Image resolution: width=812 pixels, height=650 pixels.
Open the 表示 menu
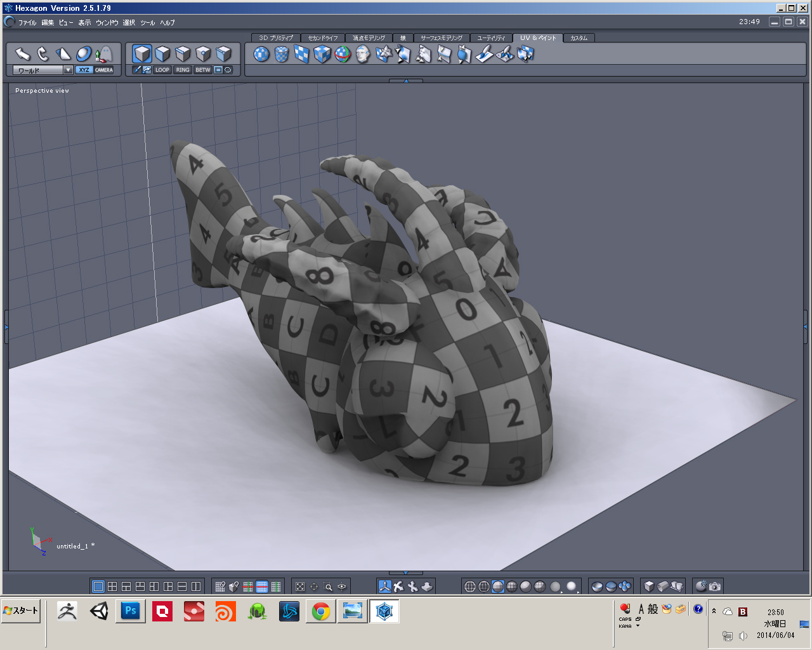(x=84, y=22)
